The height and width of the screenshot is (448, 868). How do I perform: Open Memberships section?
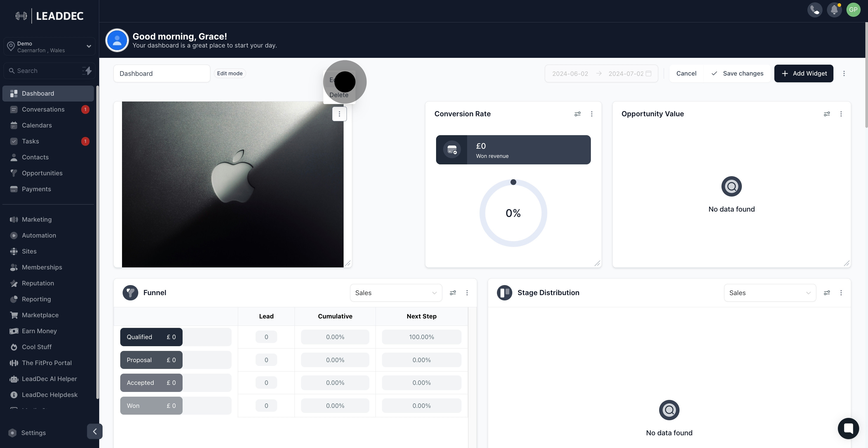click(x=48, y=267)
